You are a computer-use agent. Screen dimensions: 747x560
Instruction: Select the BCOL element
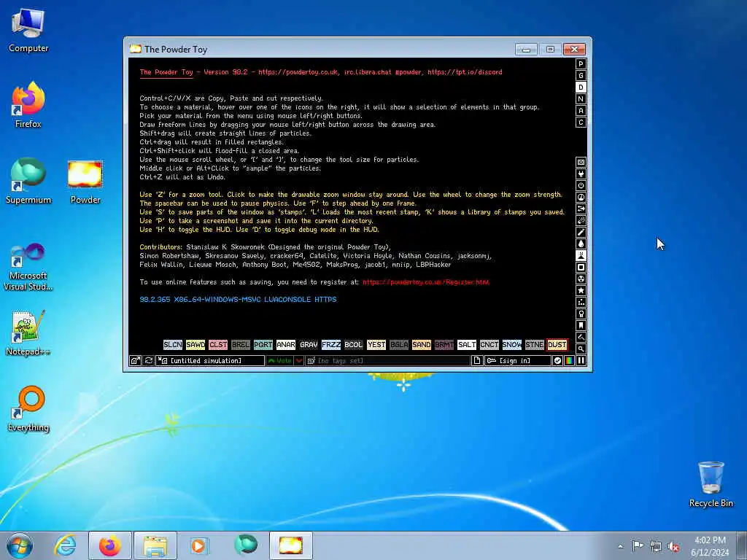(354, 345)
